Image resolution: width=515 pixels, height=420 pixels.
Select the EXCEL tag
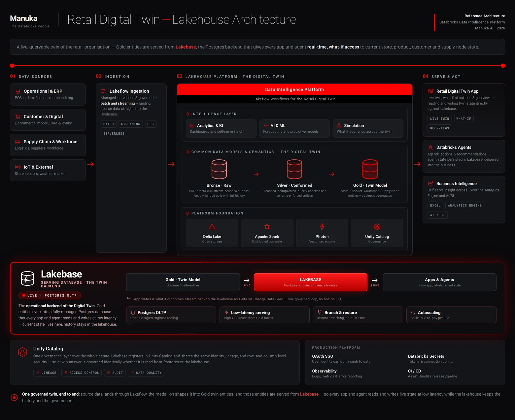[435, 206]
